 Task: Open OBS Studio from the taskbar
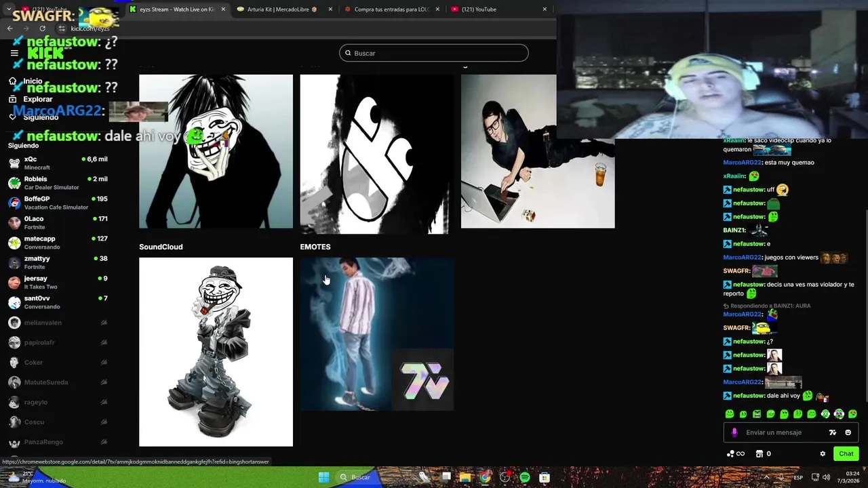[505, 478]
